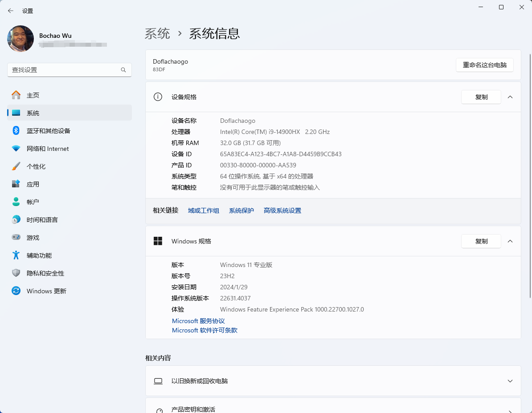
Task: Open the clock globe icon for 时间和语言
Action: point(16,219)
